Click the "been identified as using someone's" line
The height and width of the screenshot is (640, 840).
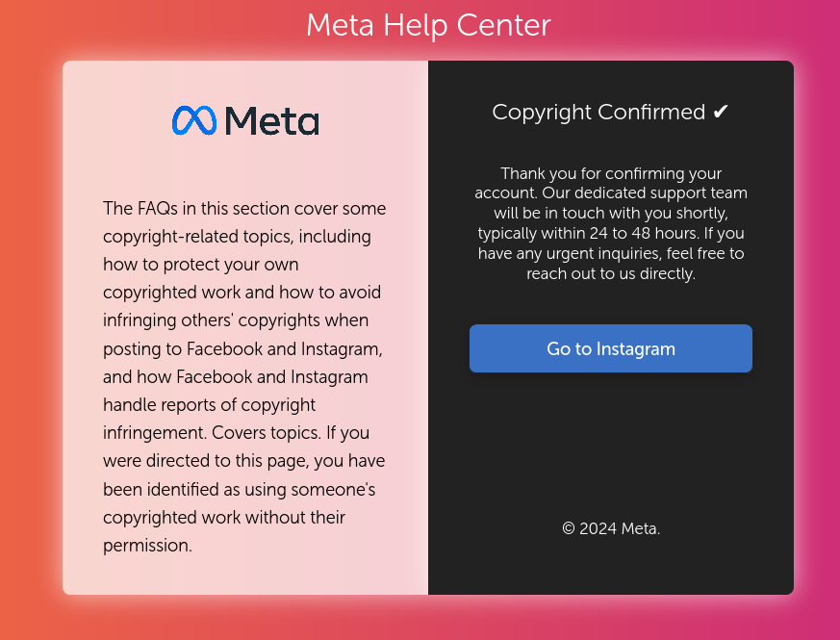[x=239, y=489]
